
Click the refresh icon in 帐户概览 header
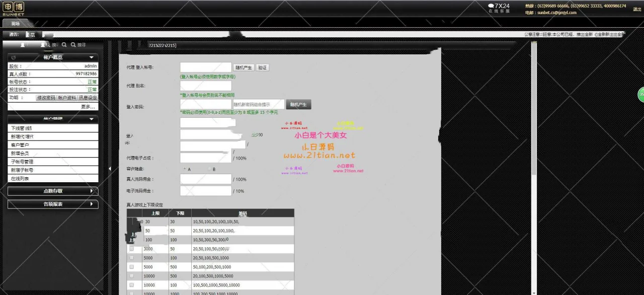pyautogui.click(x=14, y=57)
